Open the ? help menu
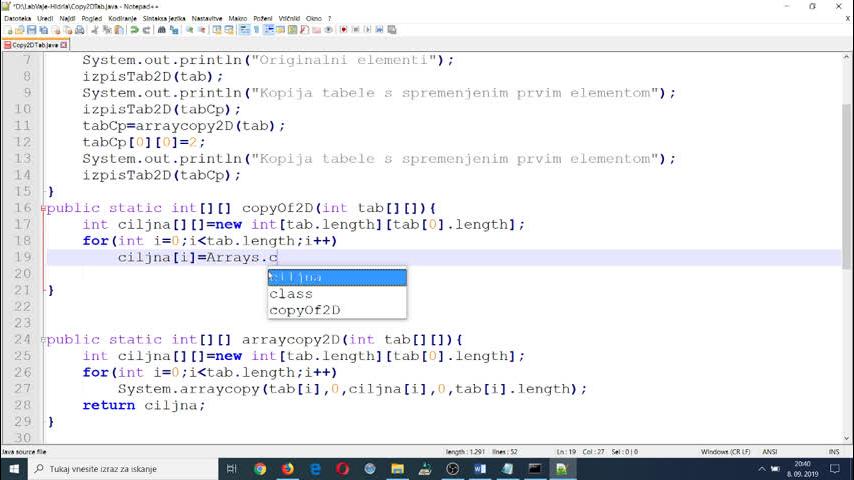The image size is (854, 480). [329, 19]
